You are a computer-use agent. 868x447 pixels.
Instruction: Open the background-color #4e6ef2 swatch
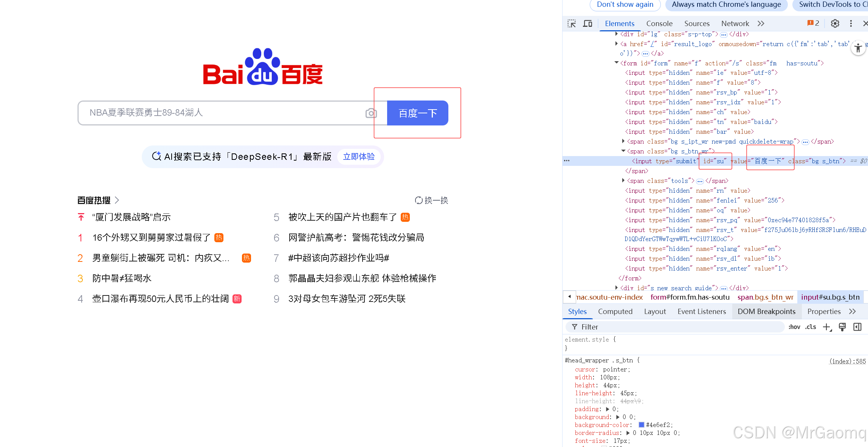pyautogui.click(x=642, y=425)
